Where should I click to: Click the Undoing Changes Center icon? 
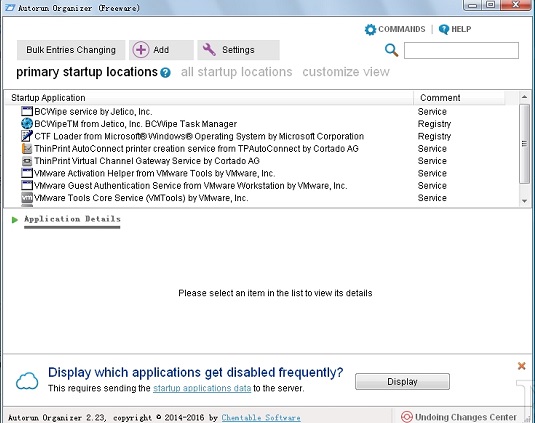(407, 417)
